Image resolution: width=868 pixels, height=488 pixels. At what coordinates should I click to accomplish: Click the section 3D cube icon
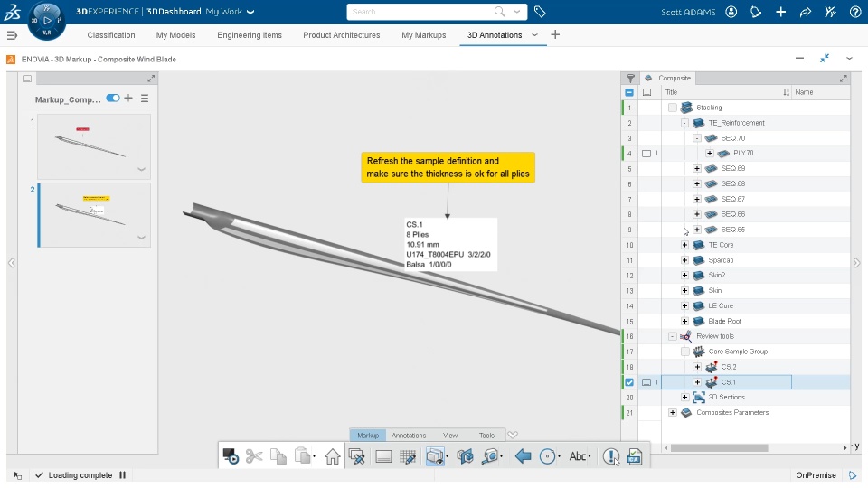(x=465, y=456)
